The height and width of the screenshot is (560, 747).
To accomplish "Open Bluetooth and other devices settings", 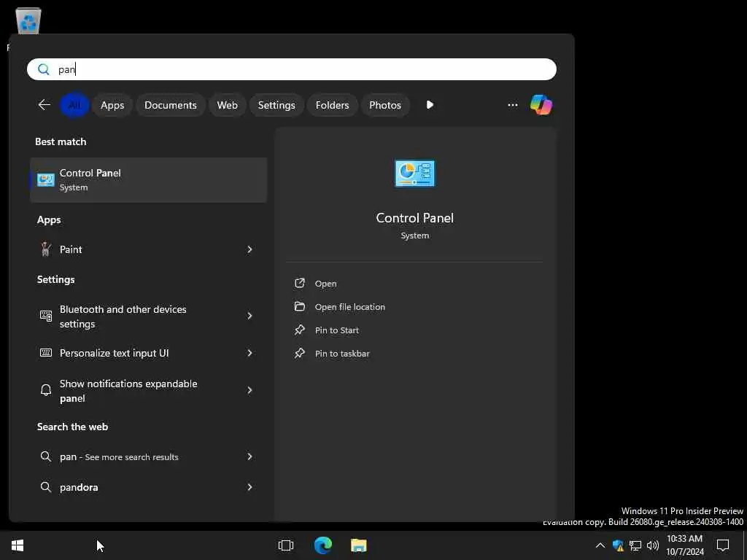I will point(148,316).
